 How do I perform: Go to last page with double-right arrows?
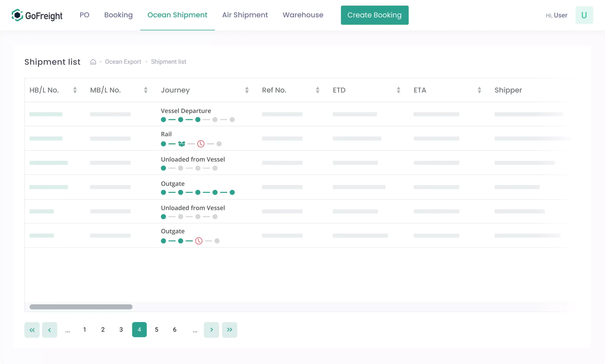[x=229, y=330]
